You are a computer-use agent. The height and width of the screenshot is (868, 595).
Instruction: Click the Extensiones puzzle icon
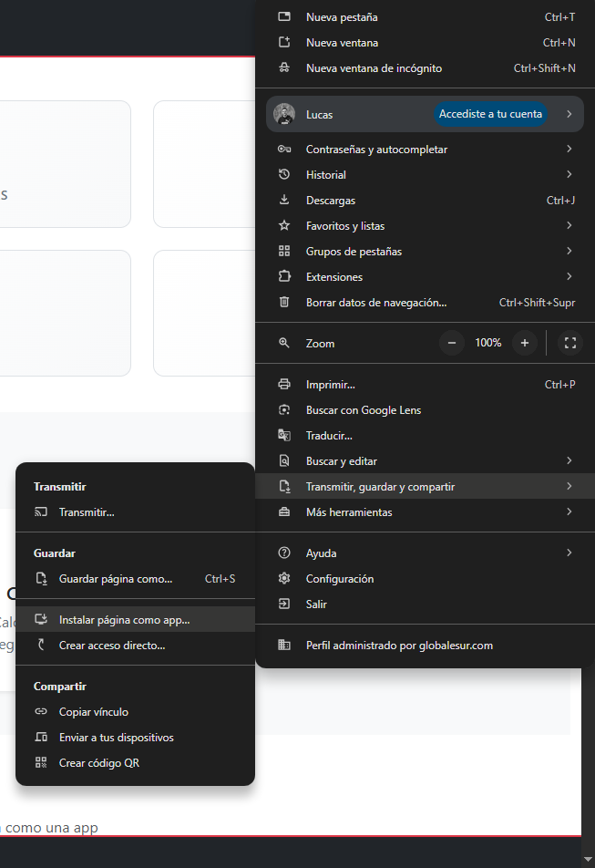pos(284,277)
